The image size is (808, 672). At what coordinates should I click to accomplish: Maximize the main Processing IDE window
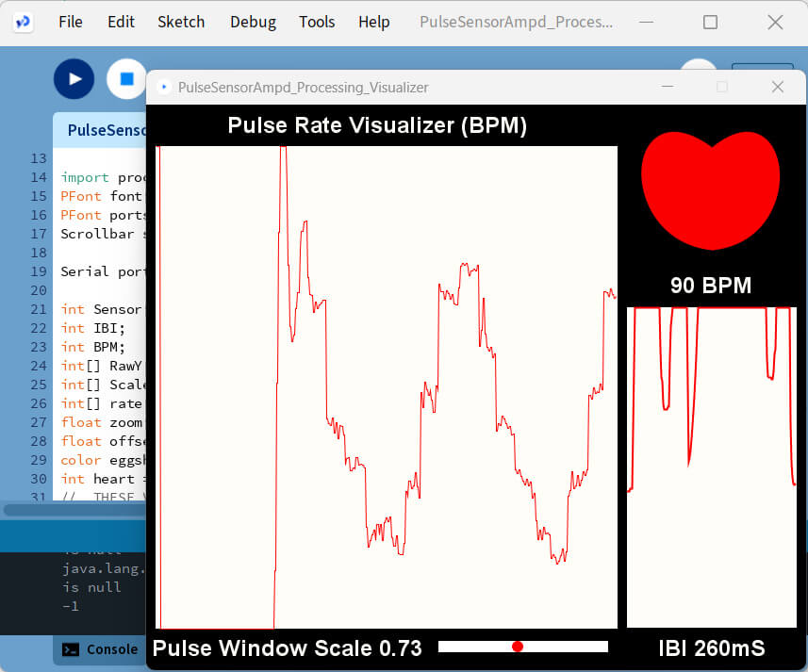point(710,22)
